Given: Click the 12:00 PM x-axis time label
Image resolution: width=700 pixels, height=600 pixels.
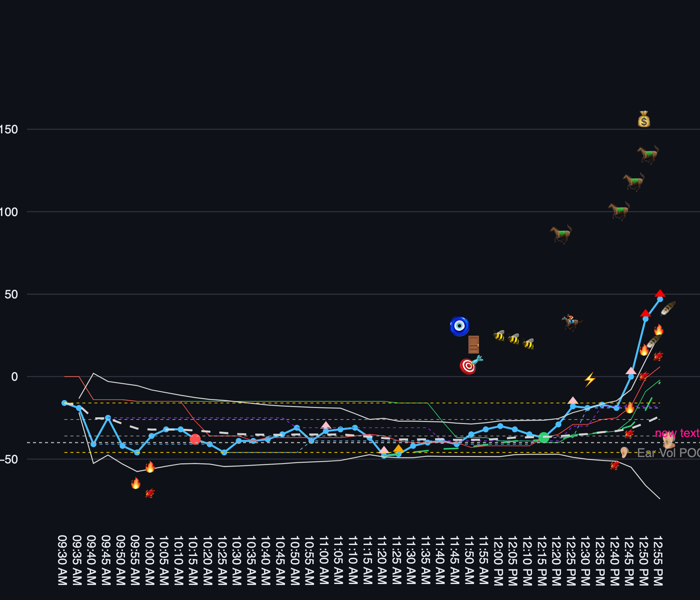Looking at the screenshot, I should tap(498, 560).
